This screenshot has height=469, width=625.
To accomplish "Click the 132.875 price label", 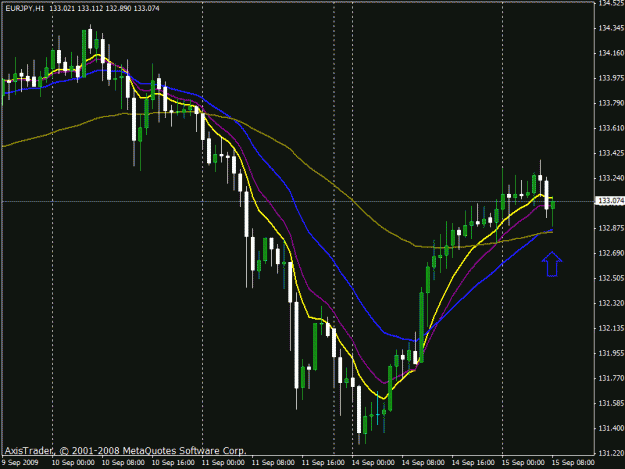I will tap(611, 228).
